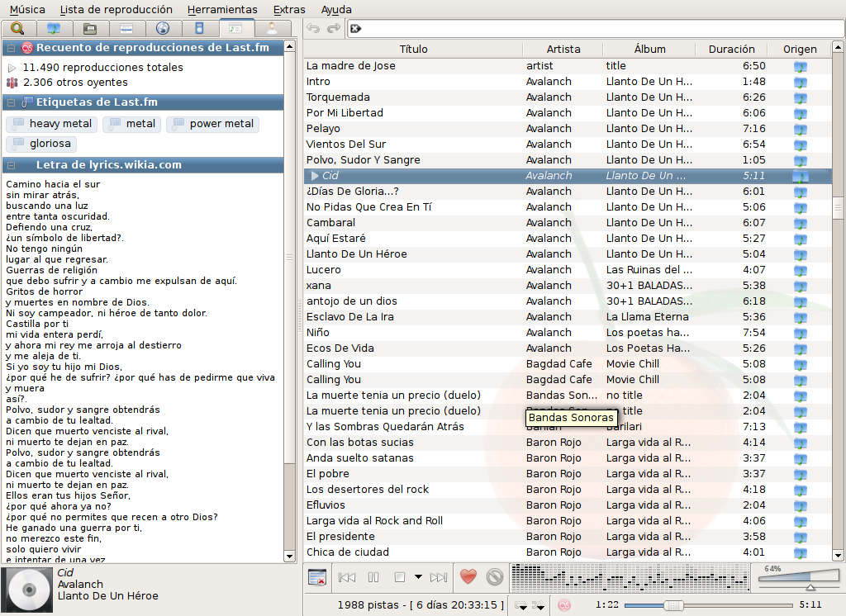The width and height of the screenshot is (846, 616).
Task: Click the redo arrow above playlist
Action: pyautogui.click(x=334, y=28)
